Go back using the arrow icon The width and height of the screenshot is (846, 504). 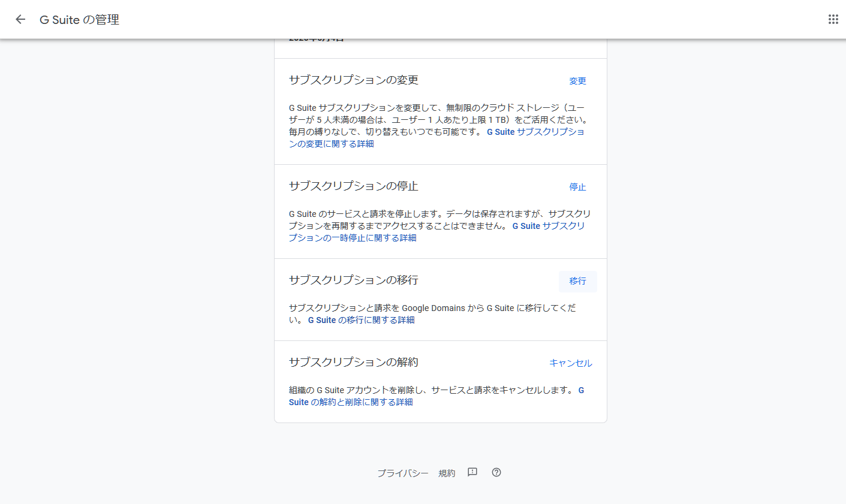point(20,19)
